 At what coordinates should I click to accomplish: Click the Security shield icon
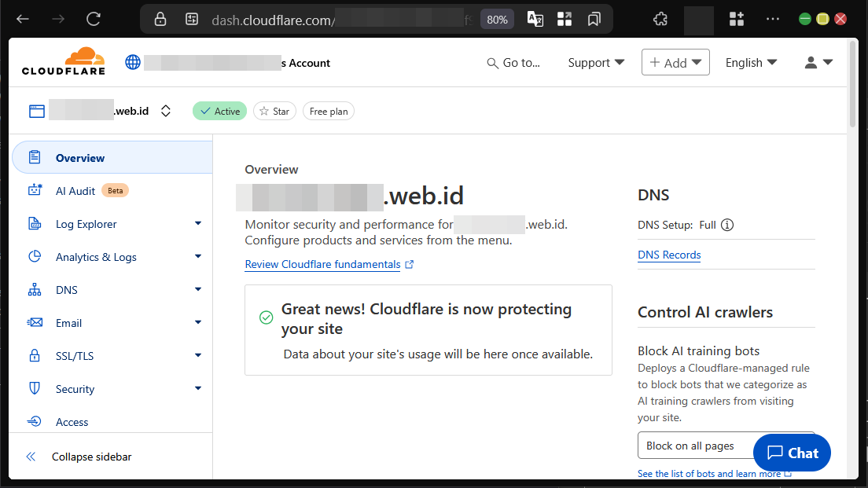pyautogui.click(x=35, y=388)
